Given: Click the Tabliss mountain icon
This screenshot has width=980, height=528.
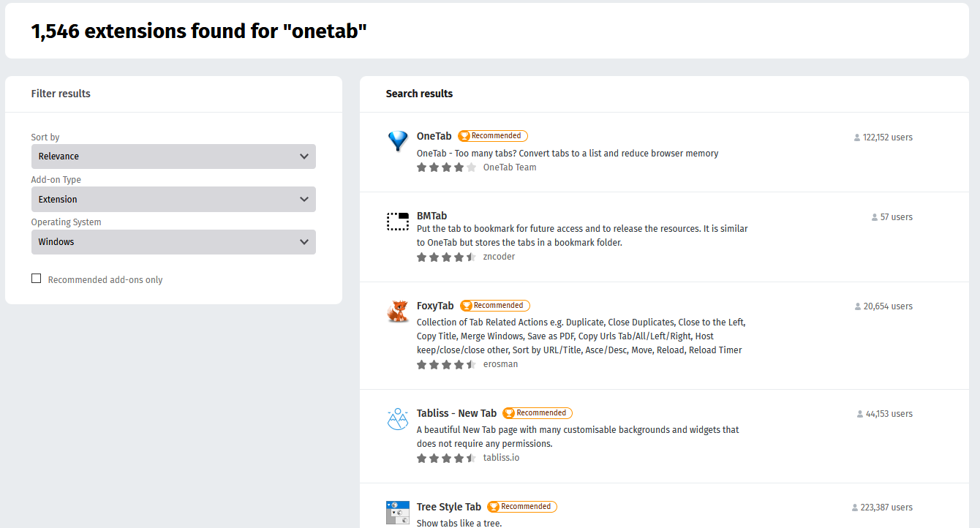Looking at the screenshot, I should [398, 419].
